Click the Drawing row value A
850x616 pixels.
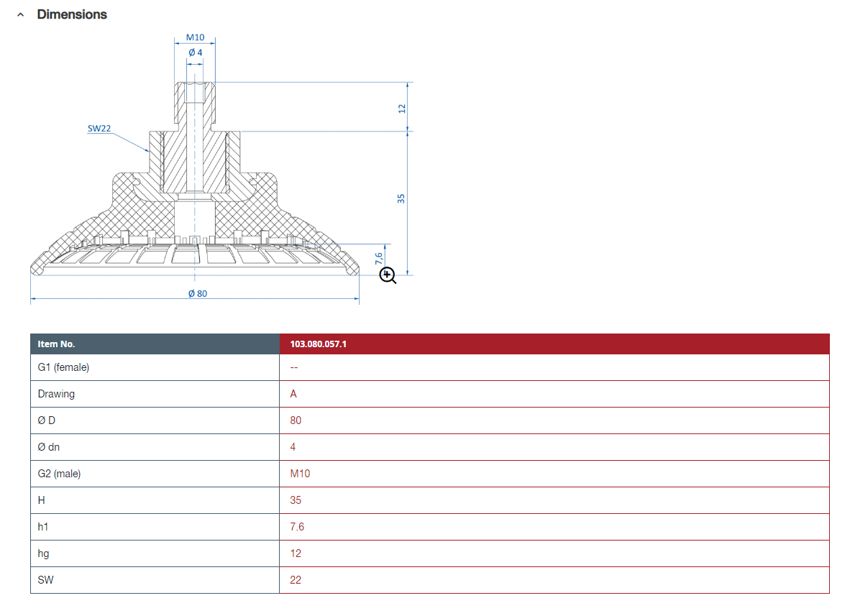(x=293, y=394)
